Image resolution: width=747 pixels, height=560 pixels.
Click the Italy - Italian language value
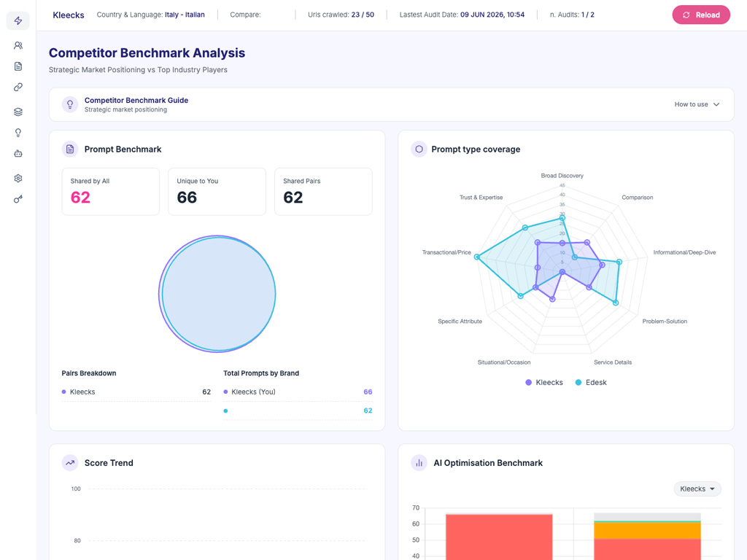185,15
